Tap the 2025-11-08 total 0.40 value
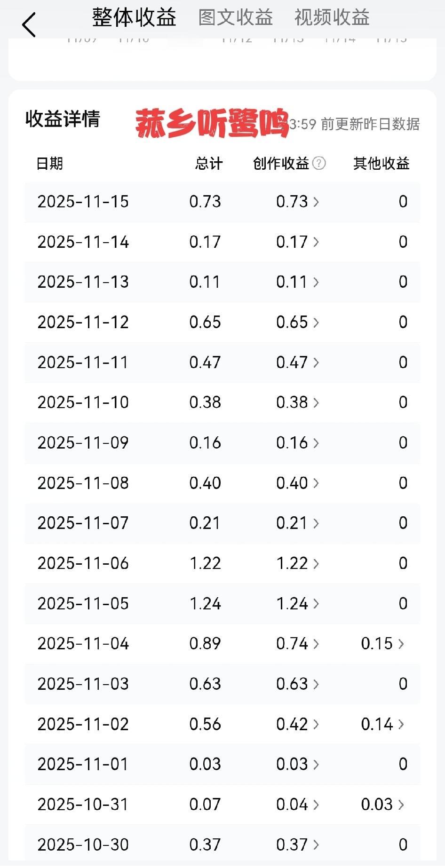This screenshot has width=445, height=868. (x=205, y=483)
